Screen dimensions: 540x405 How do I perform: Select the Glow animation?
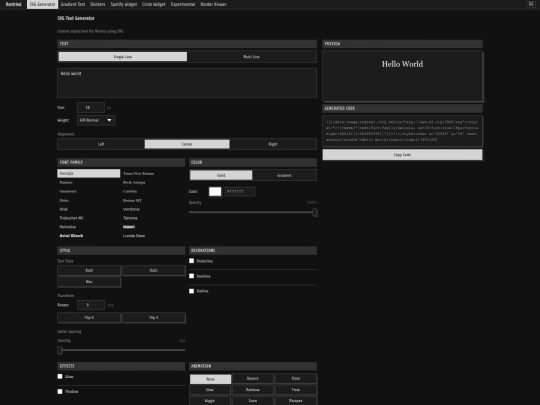pos(210,390)
